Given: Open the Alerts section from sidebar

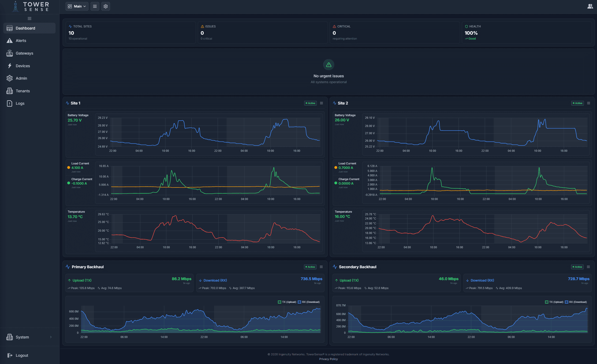Looking at the screenshot, I should tap(21, 41).
